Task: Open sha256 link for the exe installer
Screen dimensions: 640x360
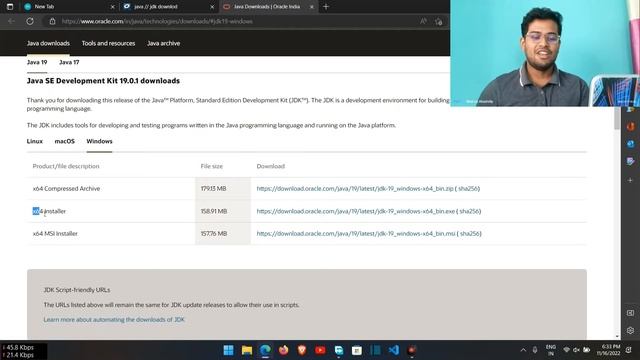Action: [469, 211]
